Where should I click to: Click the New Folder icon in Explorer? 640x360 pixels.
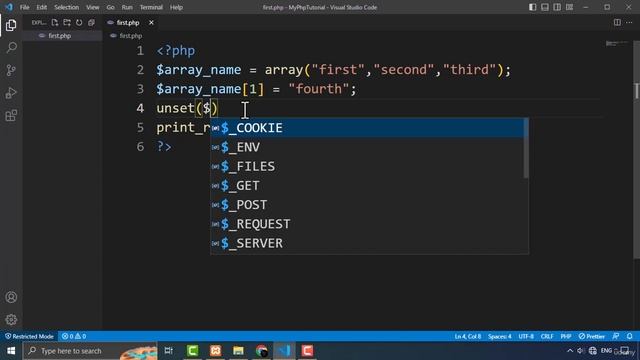click(x=67, y=23)
